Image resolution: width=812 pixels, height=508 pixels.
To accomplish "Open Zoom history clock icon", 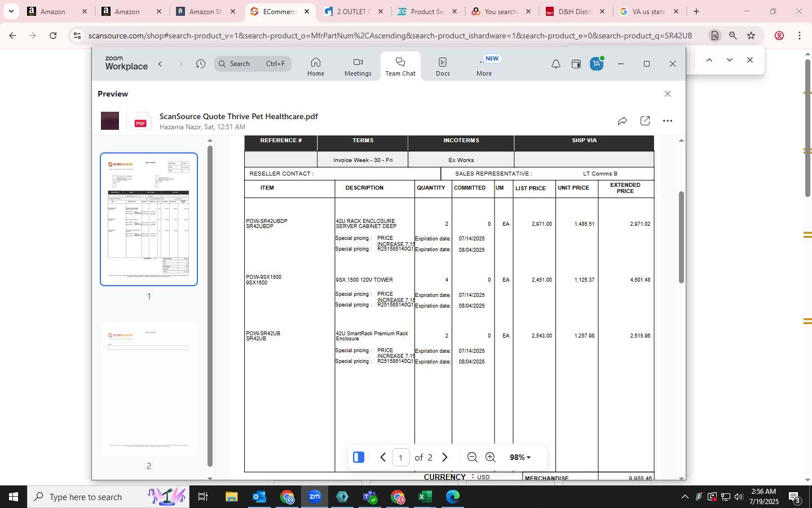I will 201,64.
